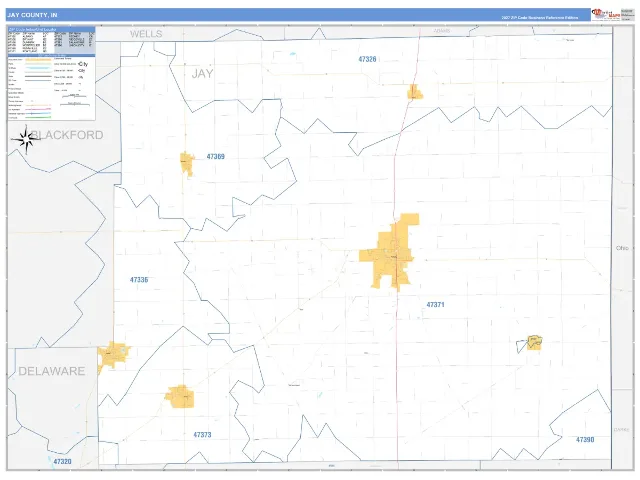
Task: Click the ZIP code index table header
Action: (x=51, y=29)
